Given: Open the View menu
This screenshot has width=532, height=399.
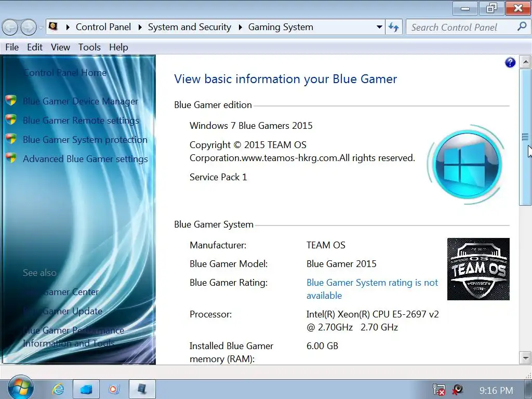Looking at the screenshot, I should point(60,47).
